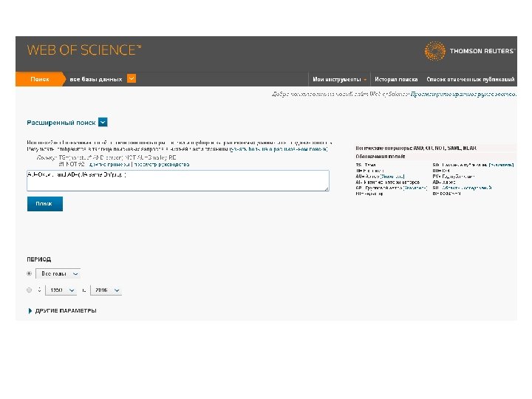This screenshot has height=399, width=532.
Task: Open the end year 2016 dropdown
Action: [x=106, y=290]
